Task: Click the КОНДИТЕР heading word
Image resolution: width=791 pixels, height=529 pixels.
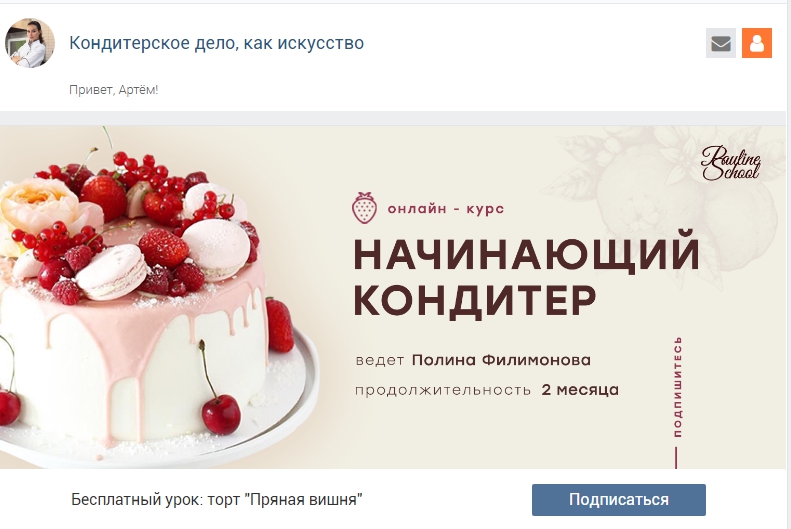Action: 475,301
